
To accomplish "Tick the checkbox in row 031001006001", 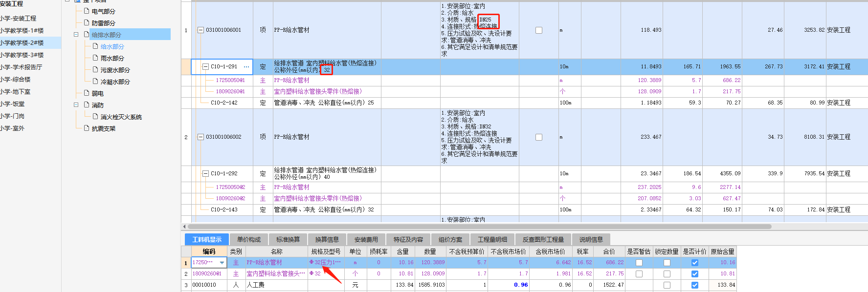I will click(x=539, y=30).
